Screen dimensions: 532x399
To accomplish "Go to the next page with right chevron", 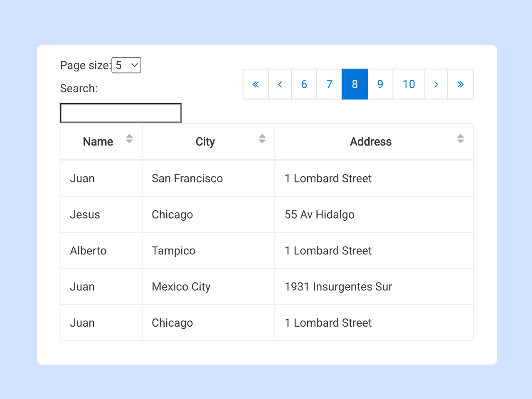I will point(436,84).
